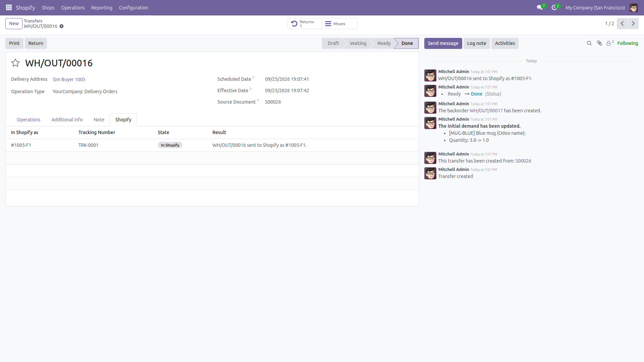Create a New transfer
This screenshot has height=362, width=644.
(14, 23)
